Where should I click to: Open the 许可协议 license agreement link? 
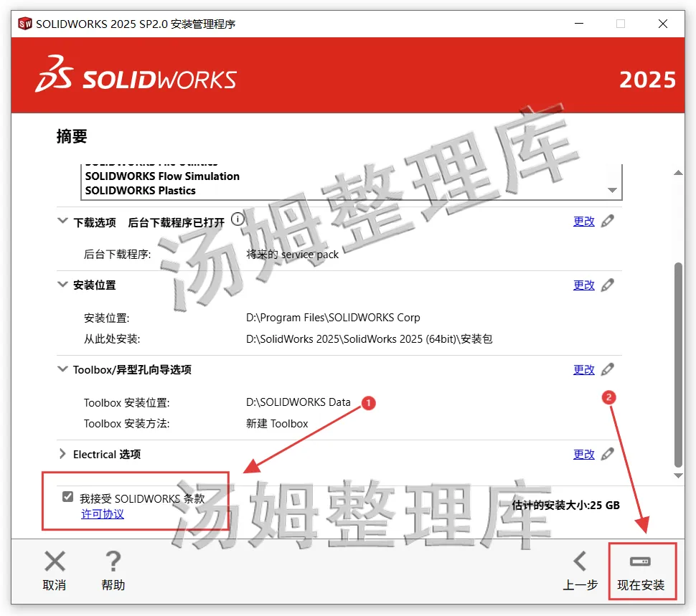(103, 514)
